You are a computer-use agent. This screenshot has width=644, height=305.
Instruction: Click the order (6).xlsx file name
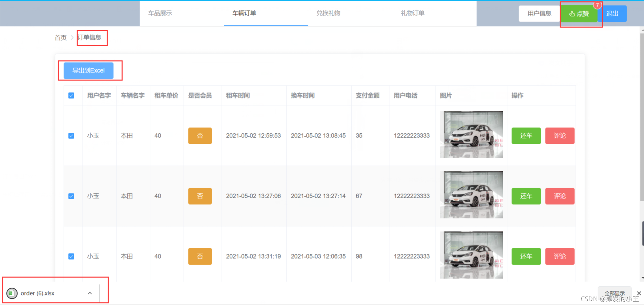pyautogui.click(x=37, y=293)
